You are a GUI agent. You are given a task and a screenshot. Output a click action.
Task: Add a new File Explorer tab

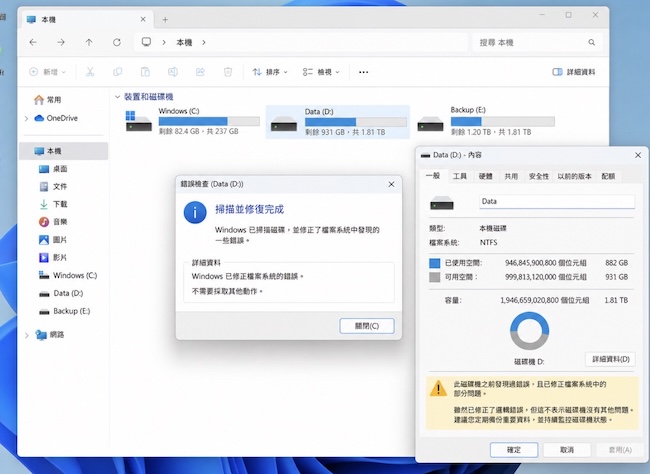[x=165, y=19]
